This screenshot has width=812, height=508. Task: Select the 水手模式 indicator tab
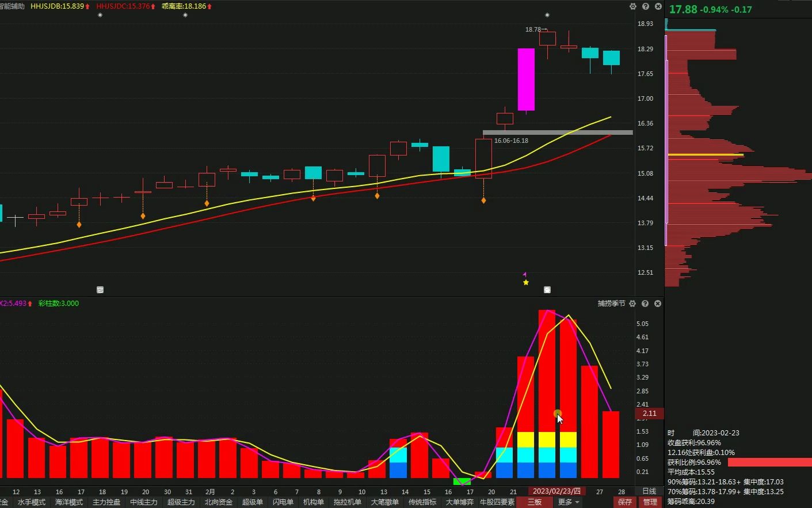point(32,502)
